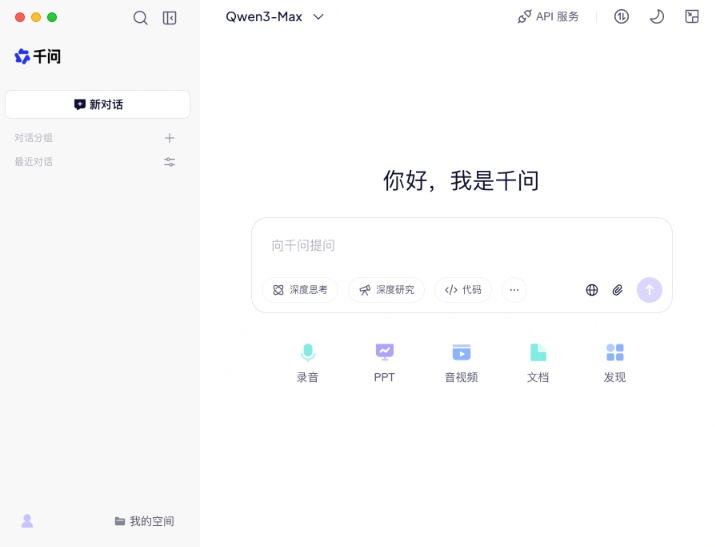Image resolution: width=715 pixels, height=547 pixels.
Task: Click the picture-in-picture window icon at top right
Action: [692, 17]
